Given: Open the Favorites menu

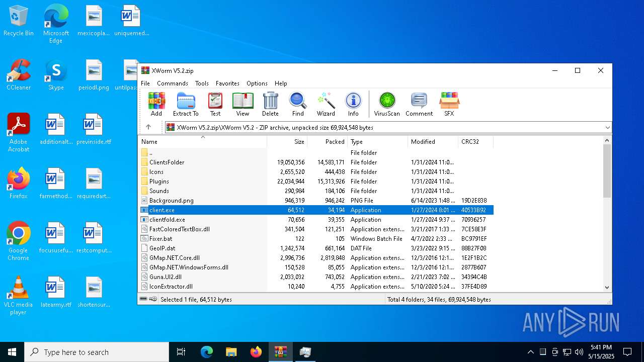Looking at the screenshot, I should (x=227, y=83).
